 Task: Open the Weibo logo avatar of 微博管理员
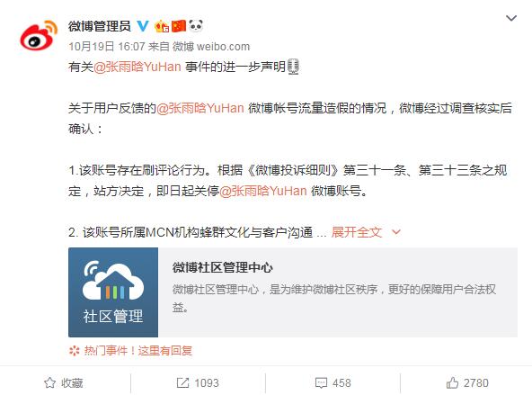[39, 36]
